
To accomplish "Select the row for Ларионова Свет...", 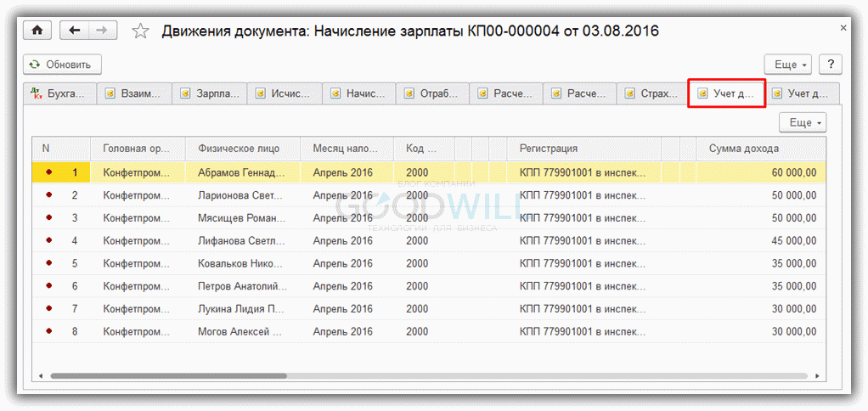I will (x=240, y=195).
